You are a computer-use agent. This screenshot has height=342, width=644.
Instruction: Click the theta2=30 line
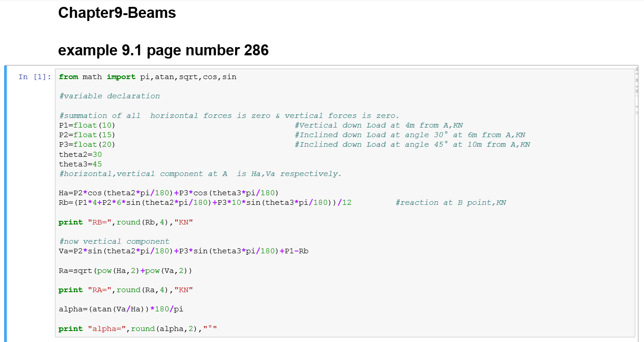click(80, 155)
